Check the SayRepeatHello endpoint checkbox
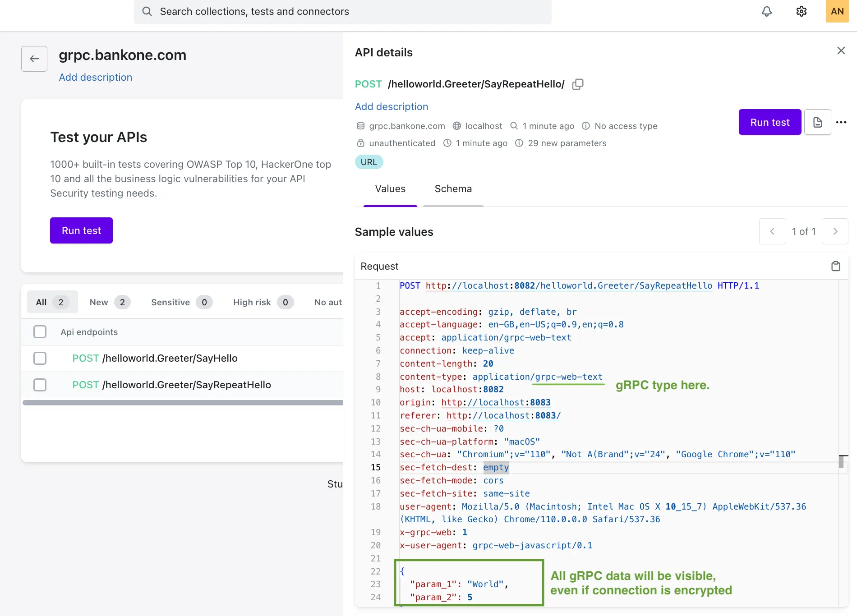 tap(40, 385)
